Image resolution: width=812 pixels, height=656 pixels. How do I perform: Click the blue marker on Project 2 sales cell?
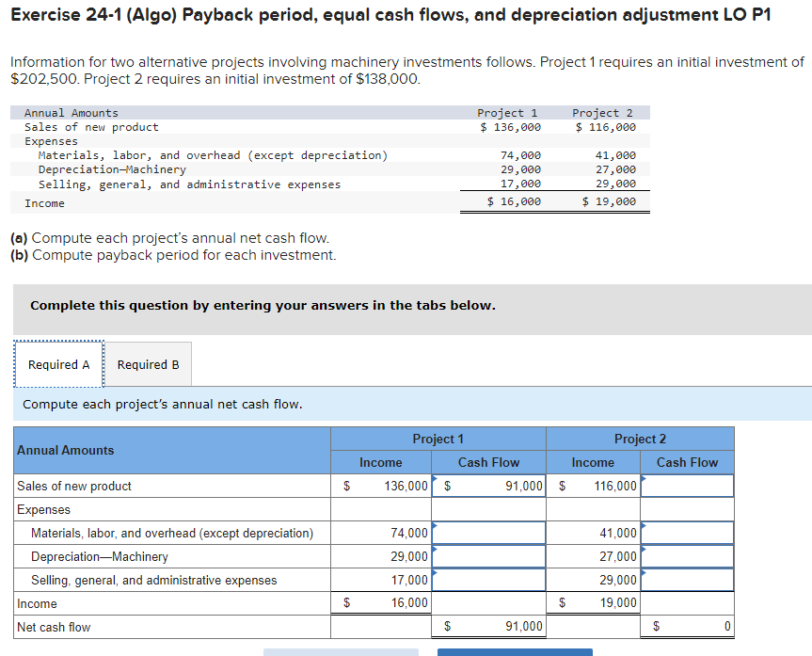pyautogui.click(x=643, y=478)
